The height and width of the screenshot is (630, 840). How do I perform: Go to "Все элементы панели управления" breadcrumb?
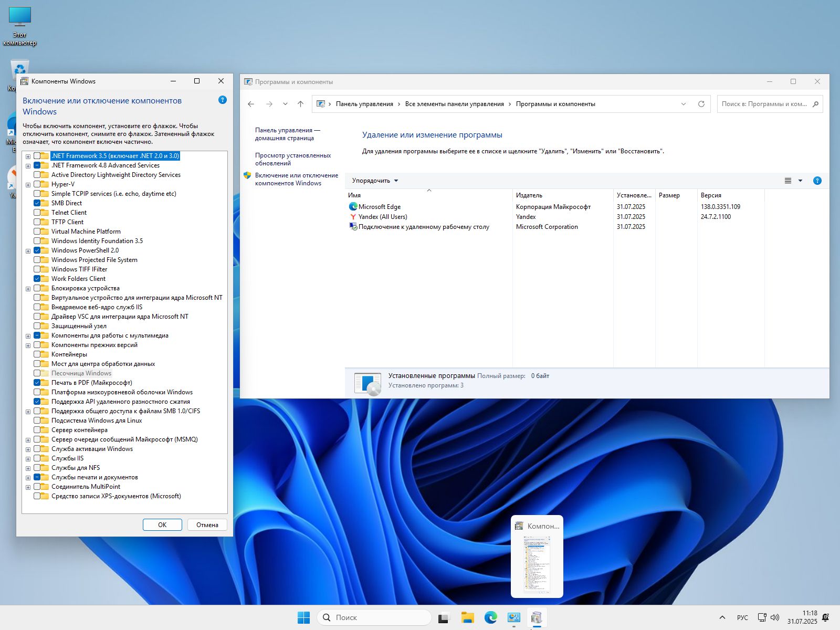455,104
